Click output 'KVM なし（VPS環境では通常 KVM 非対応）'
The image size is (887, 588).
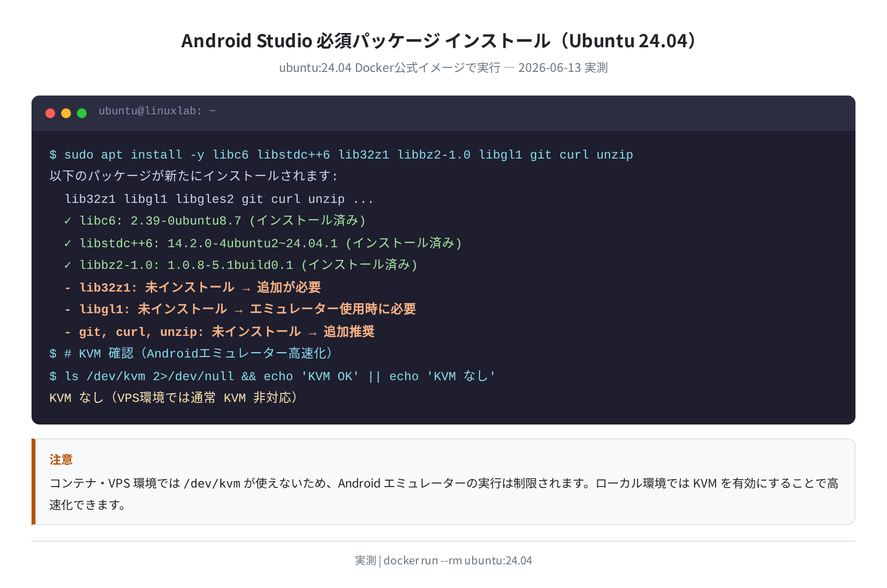coord(173,398)
